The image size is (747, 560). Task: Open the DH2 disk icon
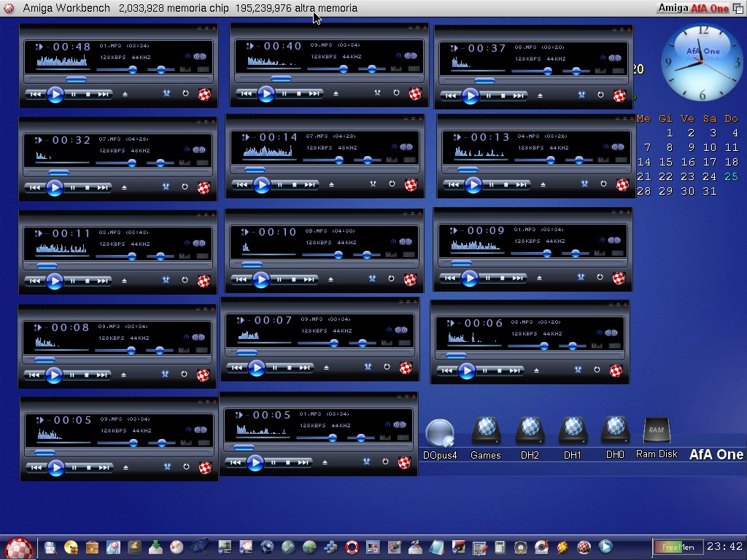[x=530, y=432]
